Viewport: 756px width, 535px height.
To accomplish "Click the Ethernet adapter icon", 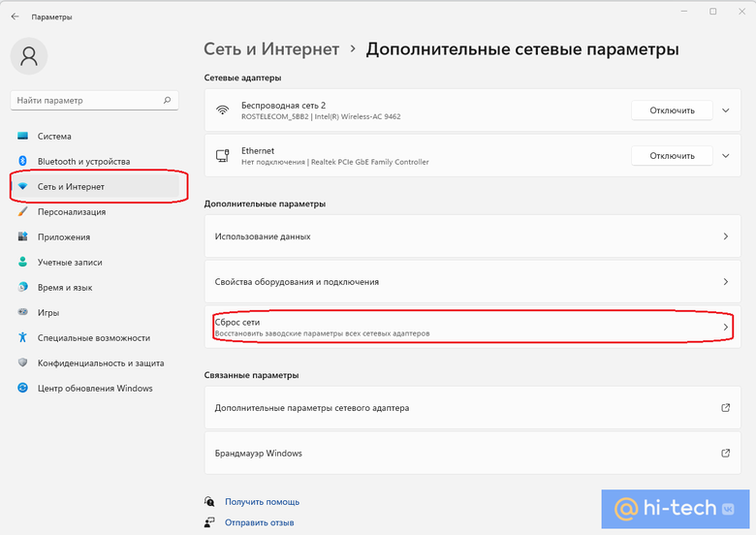I will coord(222,156).
